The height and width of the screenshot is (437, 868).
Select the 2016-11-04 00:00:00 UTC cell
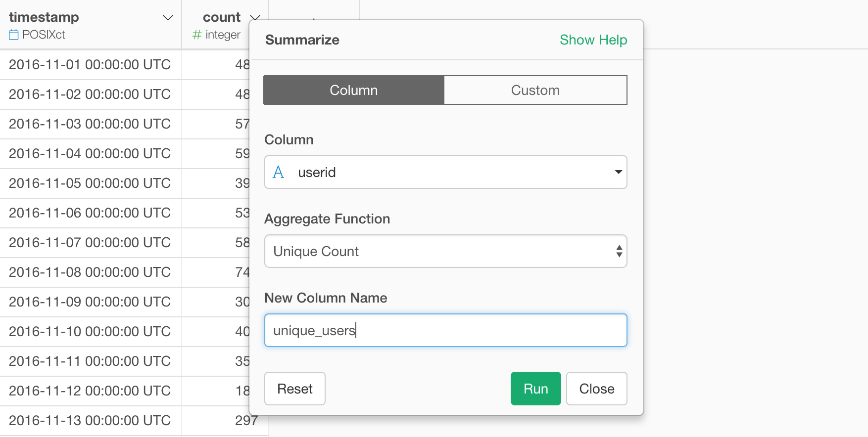pos(90,154)
